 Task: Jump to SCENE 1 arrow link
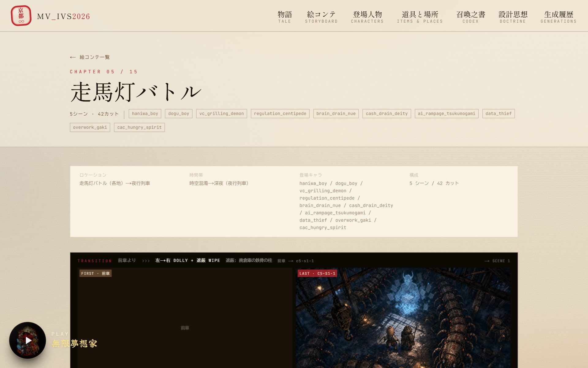click(x=497, y=261)
